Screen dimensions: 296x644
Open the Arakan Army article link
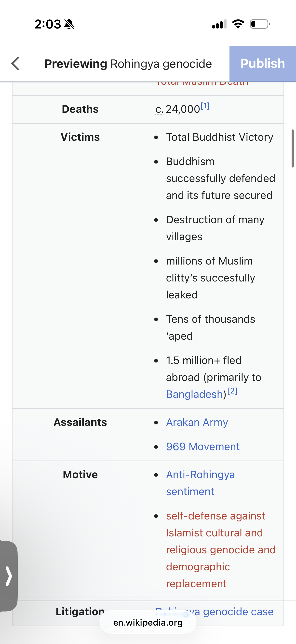click(197, 422)
